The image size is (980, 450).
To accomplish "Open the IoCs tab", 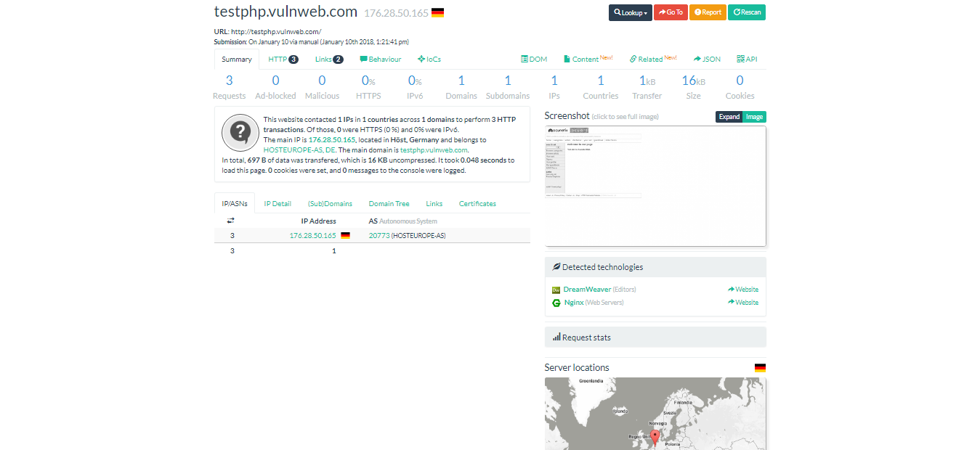I will [x=429, y=60].
